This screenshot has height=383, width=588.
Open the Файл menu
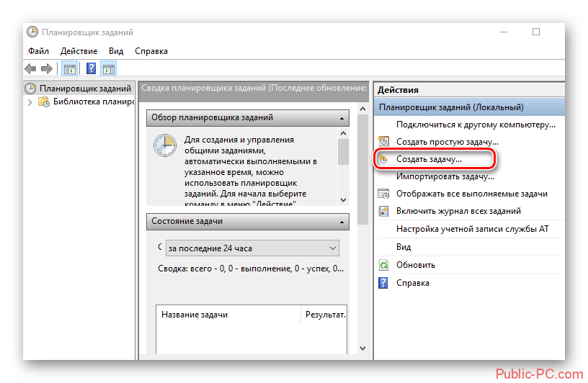[38, 51]
